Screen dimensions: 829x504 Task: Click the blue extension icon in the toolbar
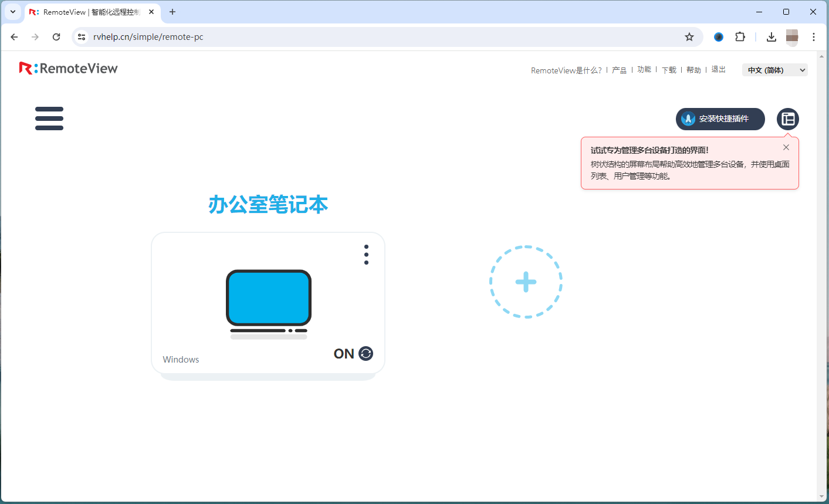coord(719,37)
